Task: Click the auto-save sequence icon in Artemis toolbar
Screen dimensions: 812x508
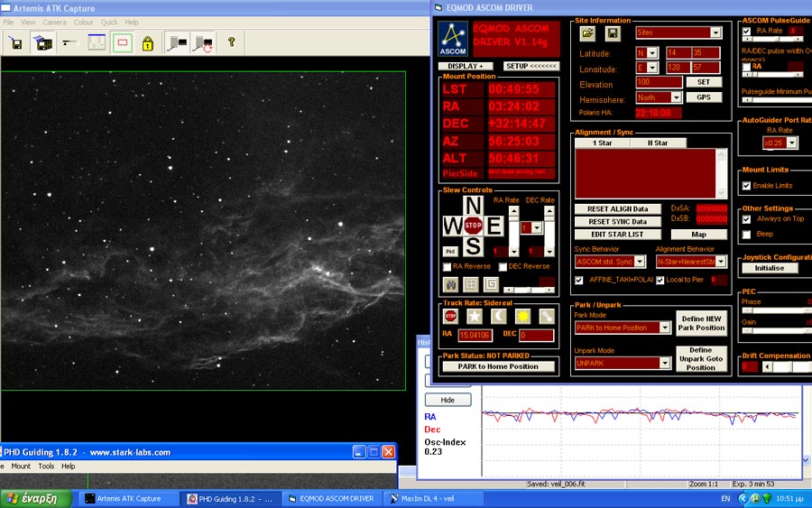Action: pyautogui.click(x=43, y=43)
